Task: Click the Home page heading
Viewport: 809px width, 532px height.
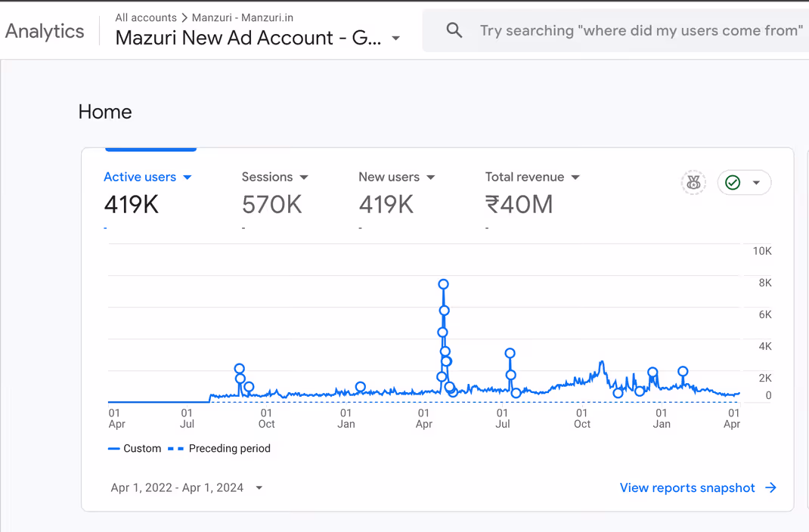Action: click(105, 112)
